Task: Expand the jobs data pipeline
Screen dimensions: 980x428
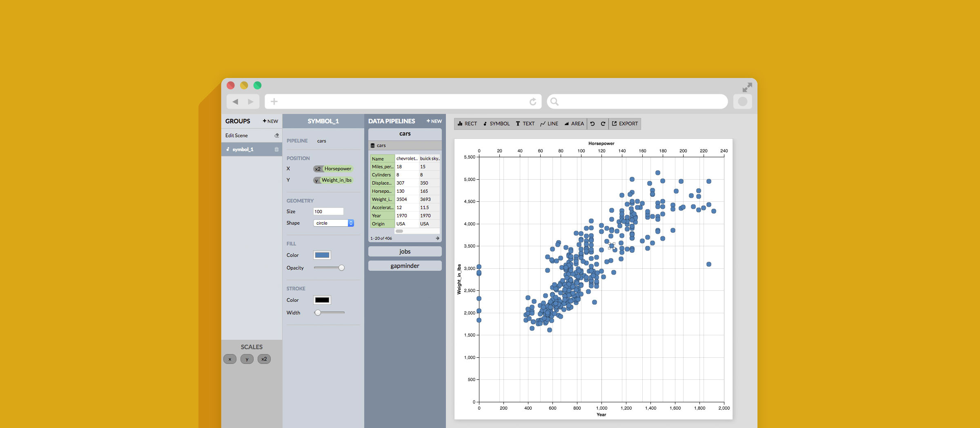Action: pyautogui.click(x=405, y=252)
